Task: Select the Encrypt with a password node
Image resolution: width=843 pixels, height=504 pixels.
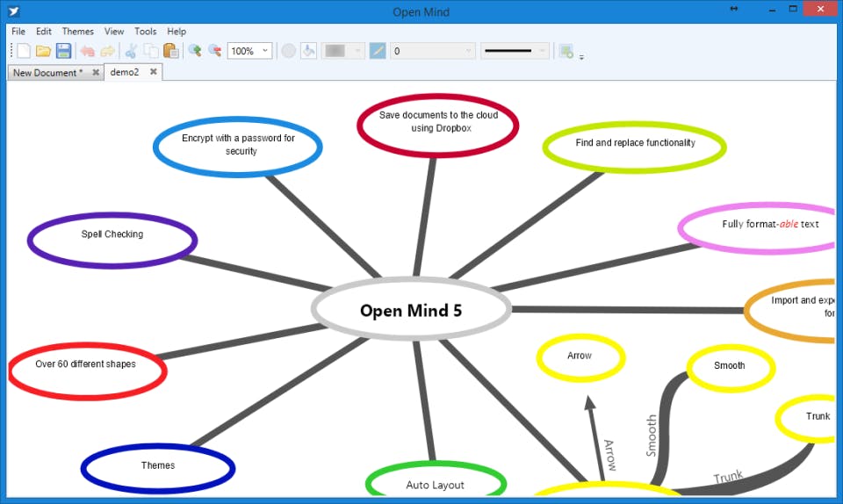Action: 238,147
